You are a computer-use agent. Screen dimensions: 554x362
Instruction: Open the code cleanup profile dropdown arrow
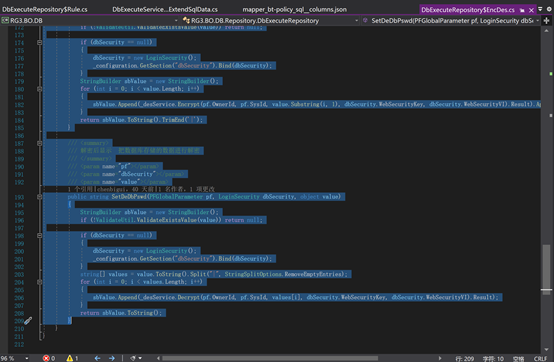click(140, 358)
